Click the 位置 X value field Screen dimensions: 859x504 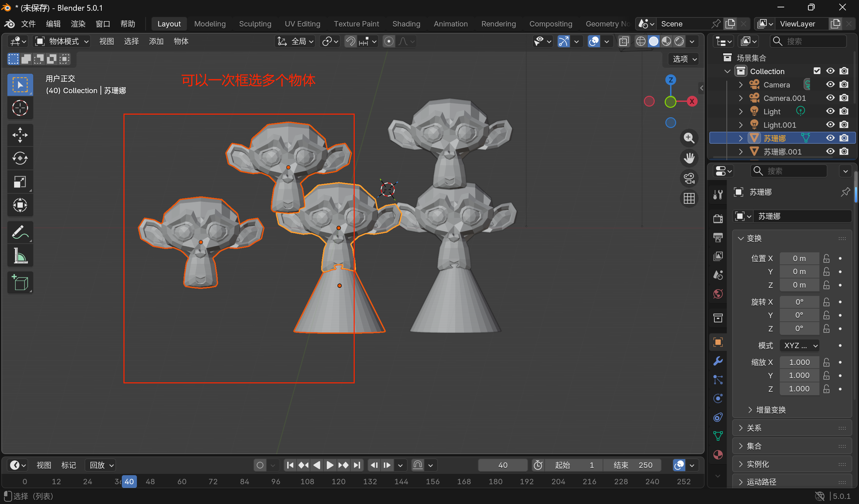click(799, 258)
